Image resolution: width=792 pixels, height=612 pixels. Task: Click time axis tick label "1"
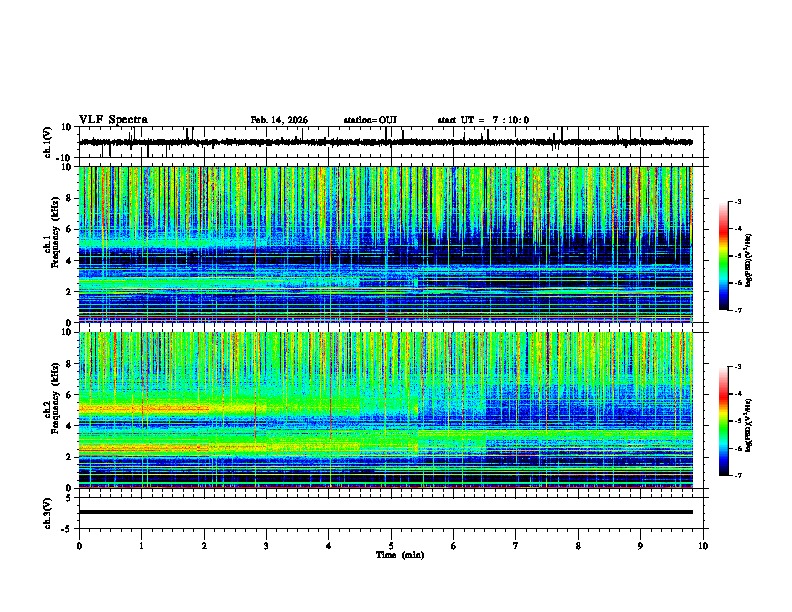click(141, 546)
